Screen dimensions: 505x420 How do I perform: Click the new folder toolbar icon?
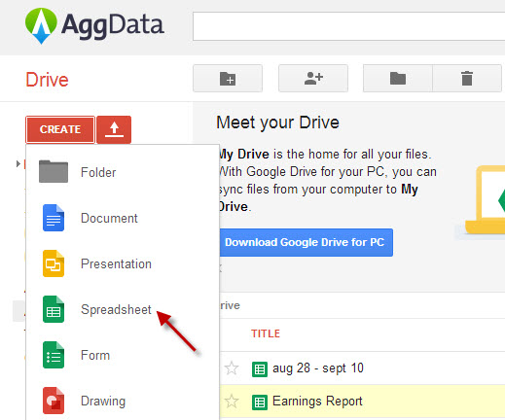pyautogui.click(x=228, y=79)
